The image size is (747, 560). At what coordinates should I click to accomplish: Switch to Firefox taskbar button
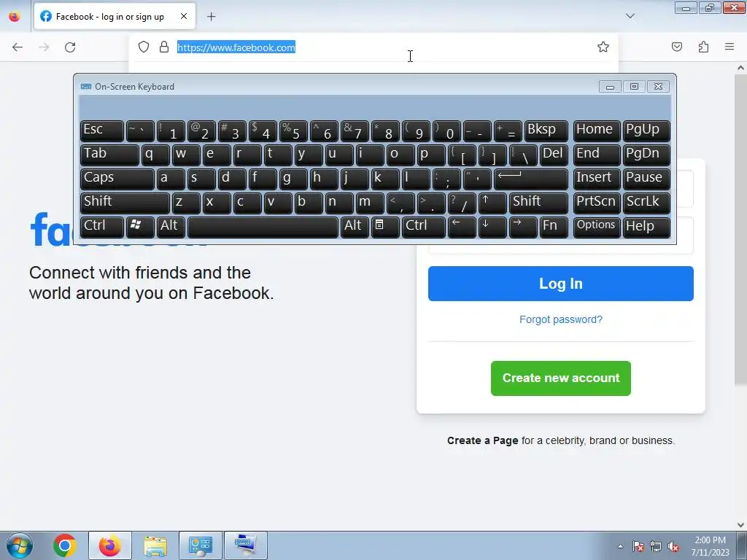tap(110, 545)
